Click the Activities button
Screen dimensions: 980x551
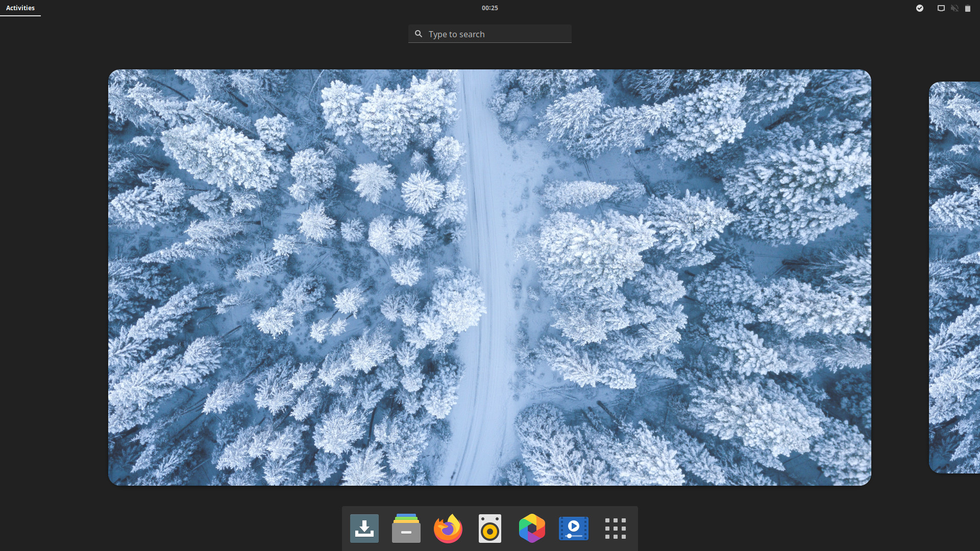(x=20, y=8)
